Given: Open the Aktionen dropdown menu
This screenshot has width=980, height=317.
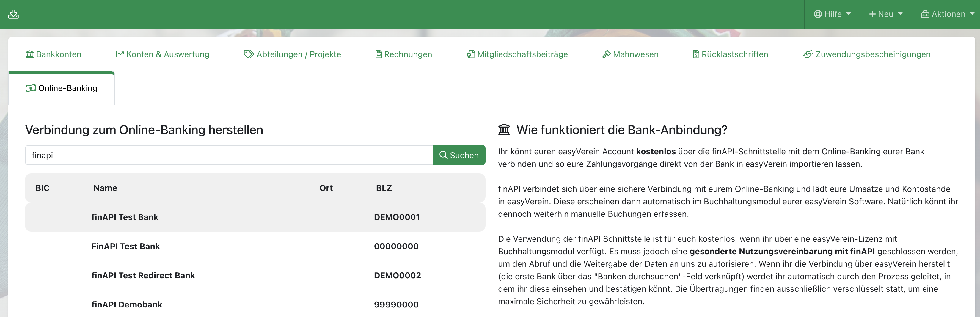Looking at the screenshot, I should click(947, 14).
